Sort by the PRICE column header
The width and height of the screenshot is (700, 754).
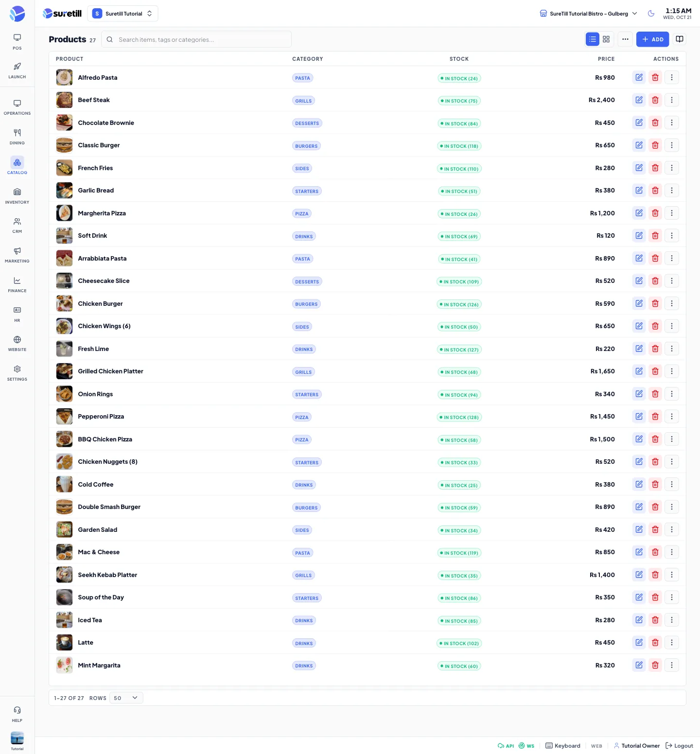[x=606, y=59]
